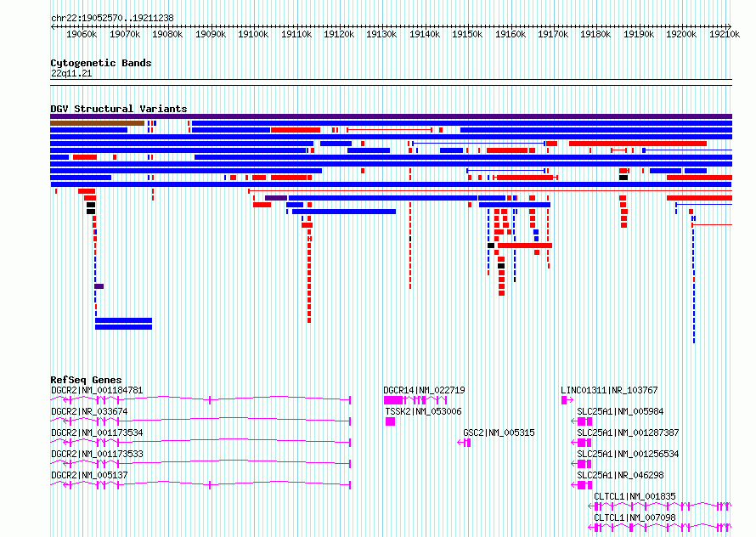Select the magenta TSSK2 gene exon block

coord(391,421)
